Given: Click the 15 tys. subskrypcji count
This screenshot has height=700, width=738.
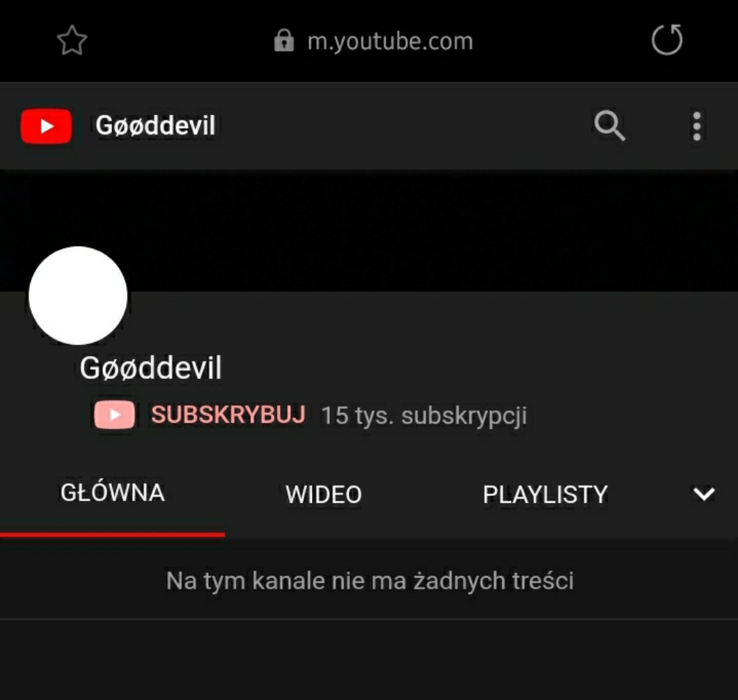Looking at the screenshot, I should pos(423,416).
